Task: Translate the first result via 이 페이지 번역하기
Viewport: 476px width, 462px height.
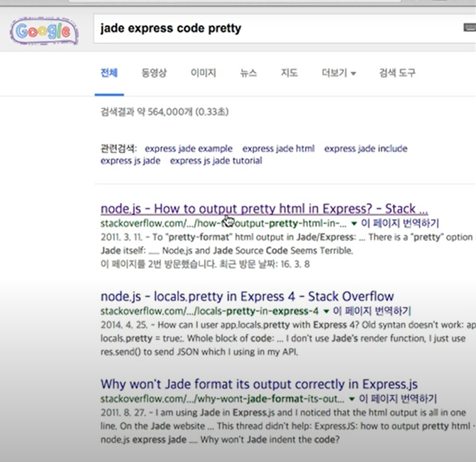Action: click(400, 223)
